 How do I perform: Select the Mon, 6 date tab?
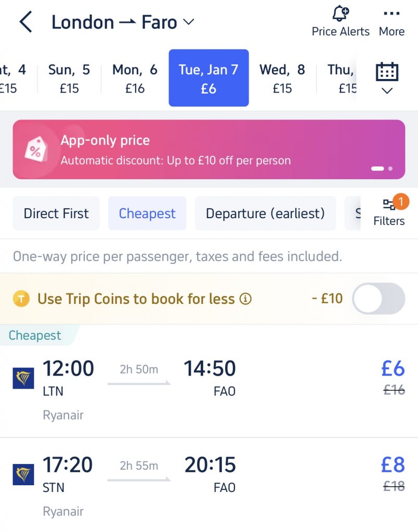135,79
